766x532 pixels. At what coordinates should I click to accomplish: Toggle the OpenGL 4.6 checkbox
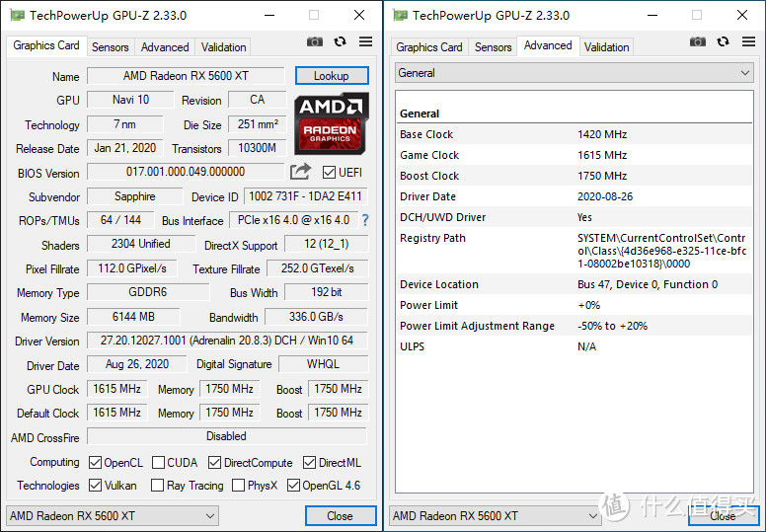(293, 485)
